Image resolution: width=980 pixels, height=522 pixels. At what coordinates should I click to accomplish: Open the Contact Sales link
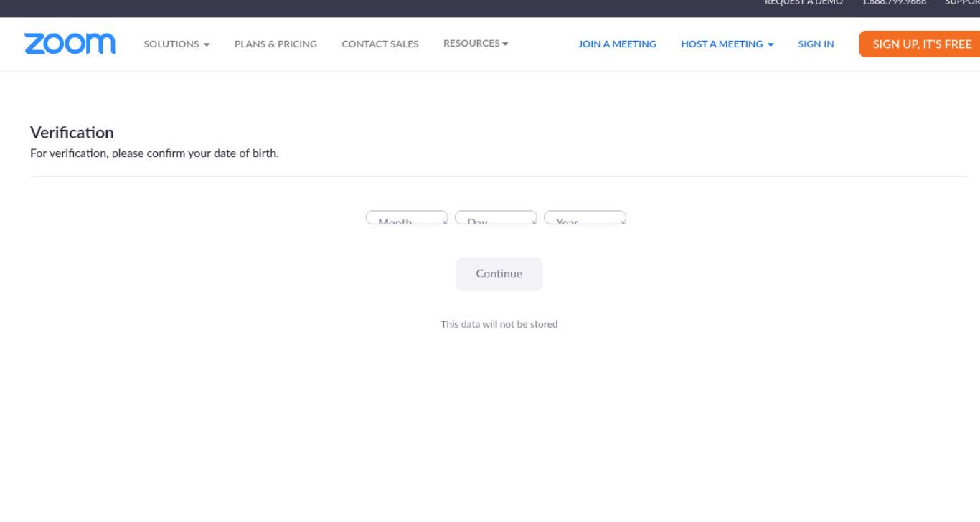click(x=380, y=44)
